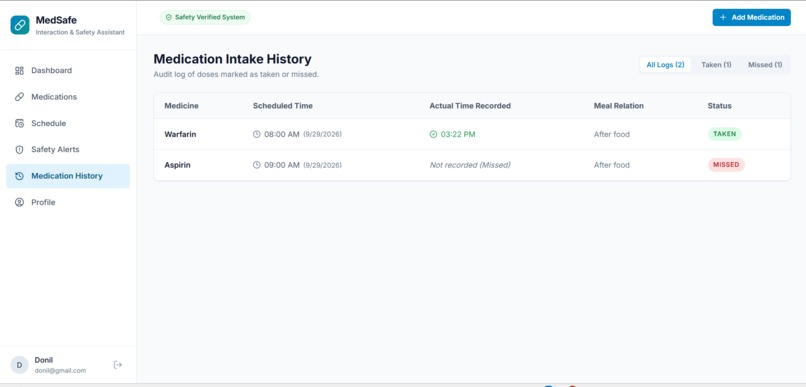Click the MedSafe app title
The width and height of the screenshot is (806, 387).
(56, 20)
